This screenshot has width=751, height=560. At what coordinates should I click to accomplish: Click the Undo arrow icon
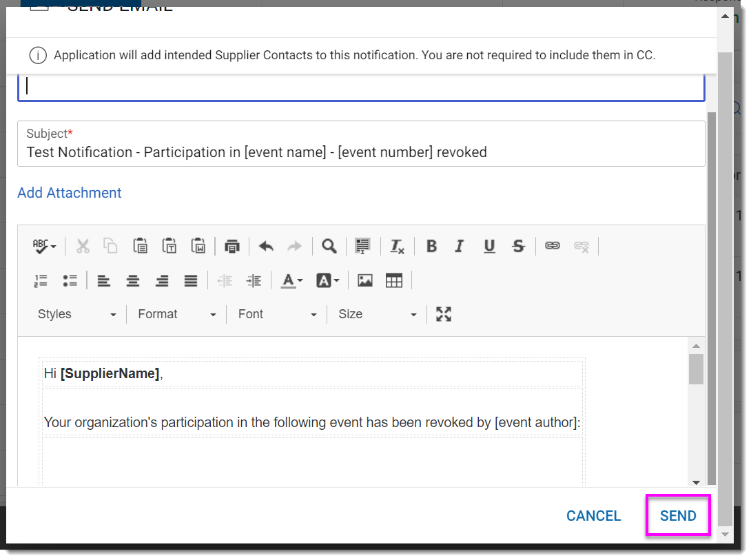(266, 246)
